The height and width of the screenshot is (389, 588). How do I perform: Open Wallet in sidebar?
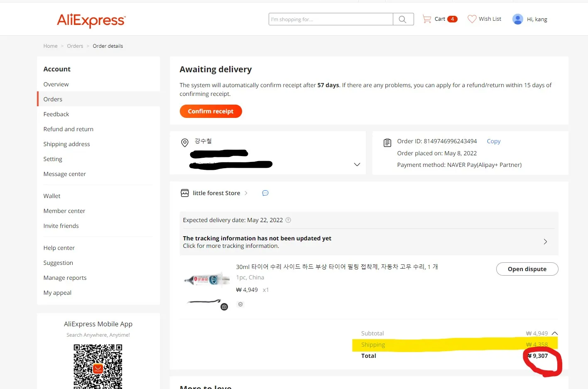(x=52, y=196)
